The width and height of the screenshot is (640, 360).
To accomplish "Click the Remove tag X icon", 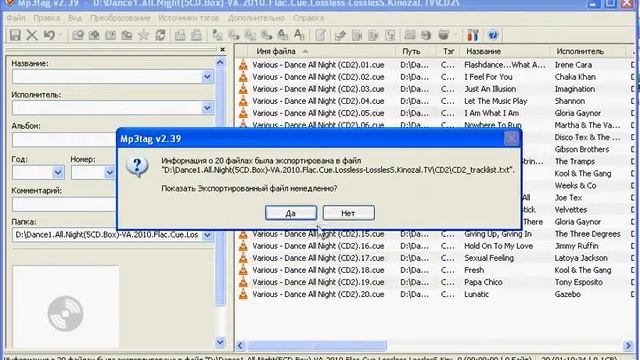I will pyautogui.click(x=31, y=35).
